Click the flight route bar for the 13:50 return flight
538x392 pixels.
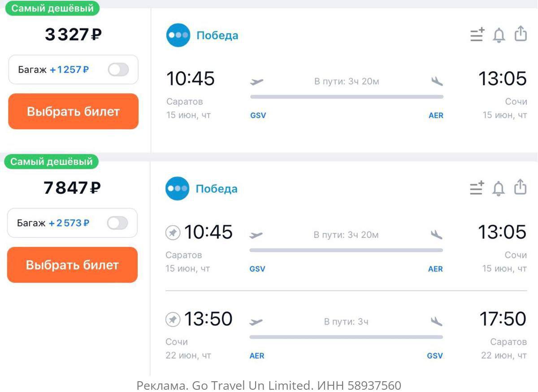click(346, 337)
